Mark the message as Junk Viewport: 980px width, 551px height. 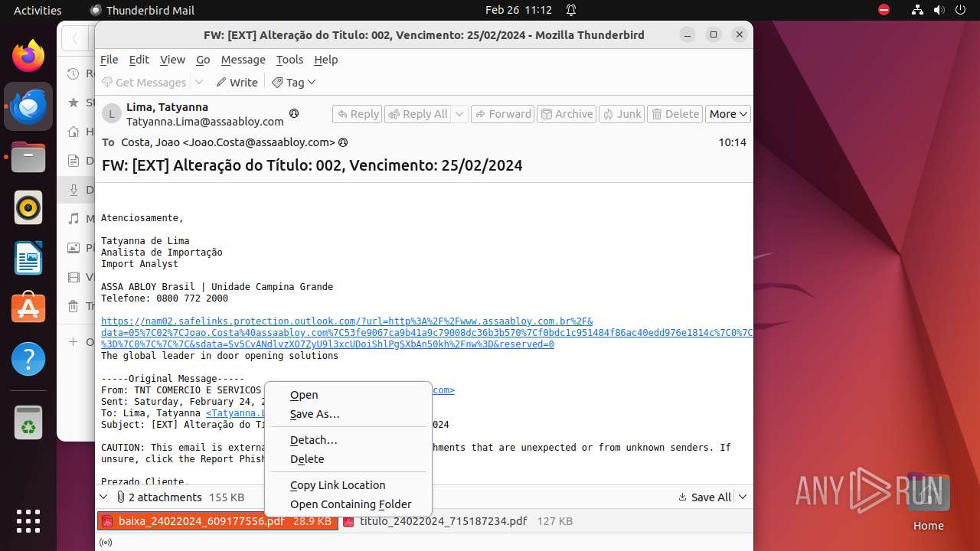pos(621,114)
